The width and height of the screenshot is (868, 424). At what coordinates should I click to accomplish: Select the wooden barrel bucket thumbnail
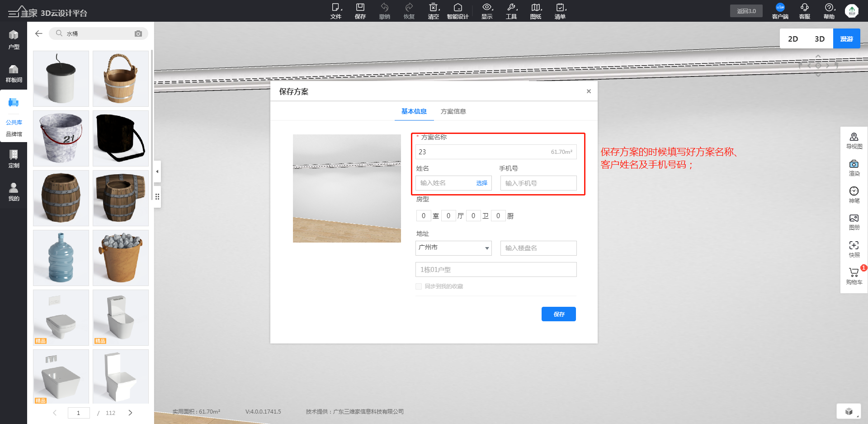coord(120,78)
